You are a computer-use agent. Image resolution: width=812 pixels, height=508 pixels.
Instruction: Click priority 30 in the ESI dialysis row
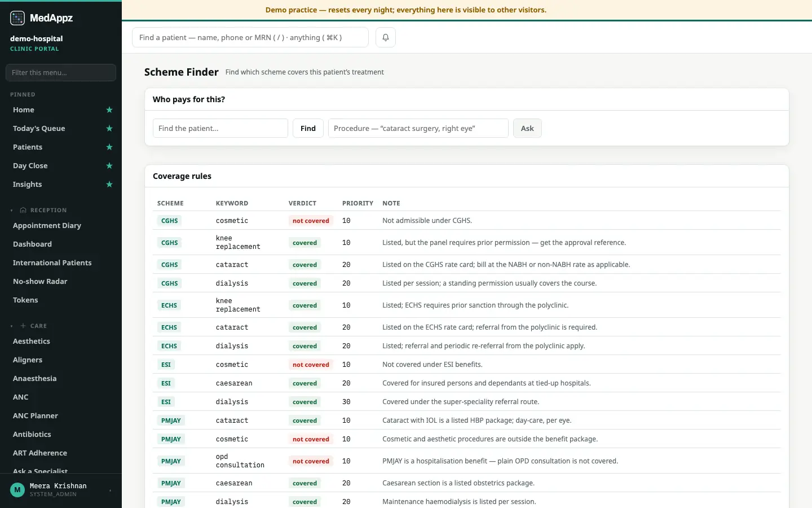pyautogui.click(x=346, y=402)
